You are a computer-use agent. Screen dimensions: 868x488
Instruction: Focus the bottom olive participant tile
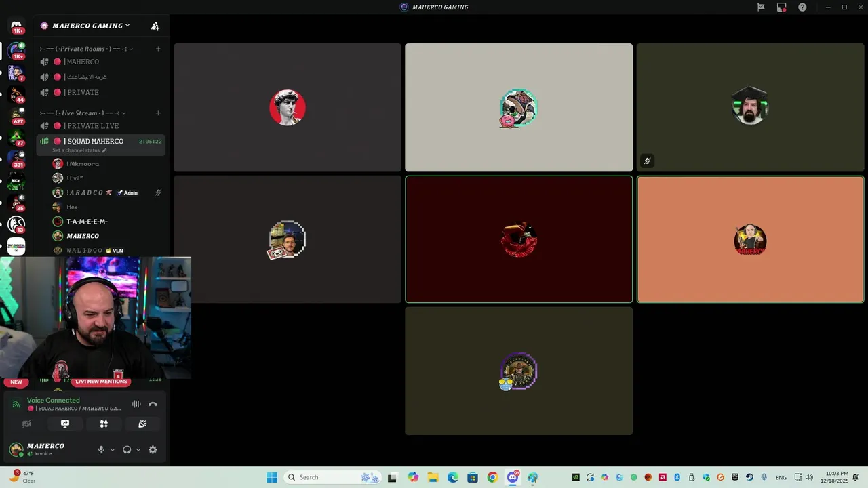519,371
